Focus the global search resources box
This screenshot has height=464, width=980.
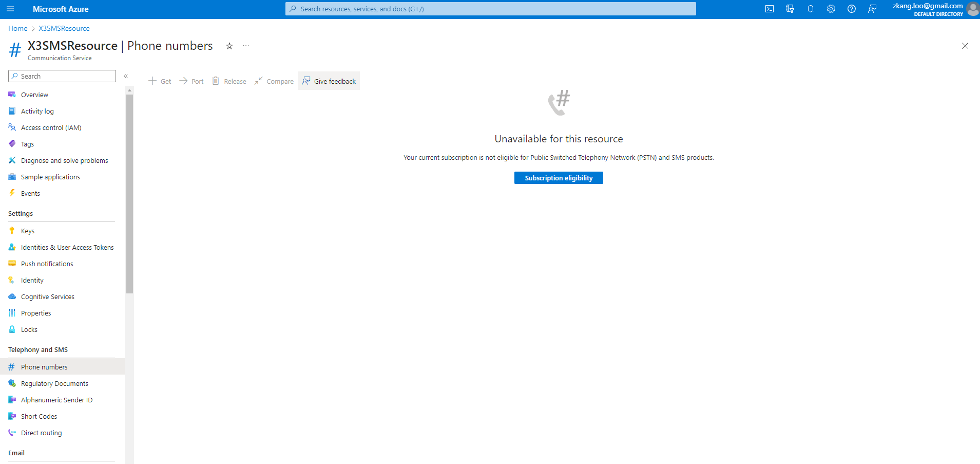[x=491, y=9]
